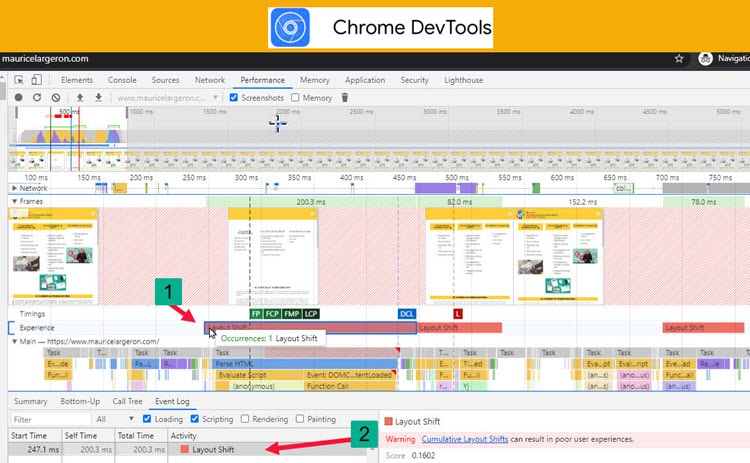Click the Parse HTML task block

pyautogui.click(x=304, y=364)
